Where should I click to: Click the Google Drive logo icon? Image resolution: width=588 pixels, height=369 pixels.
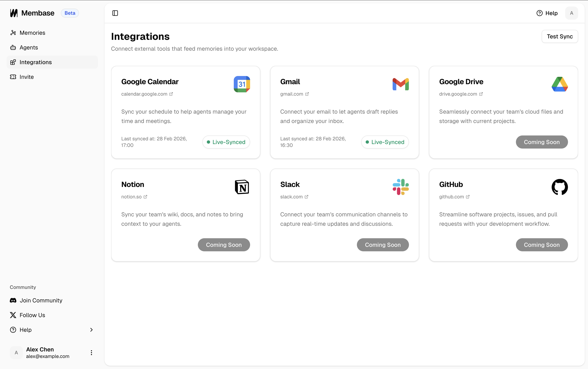click(x=560, y=84)
